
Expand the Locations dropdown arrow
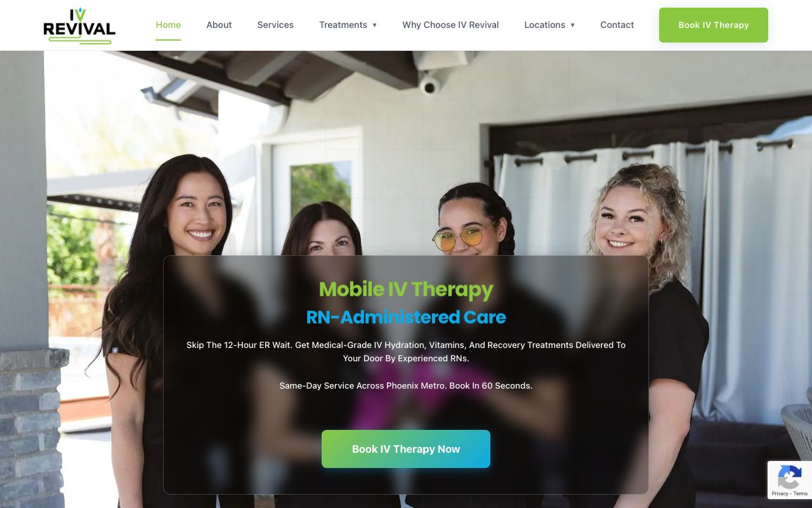point(572,25)
